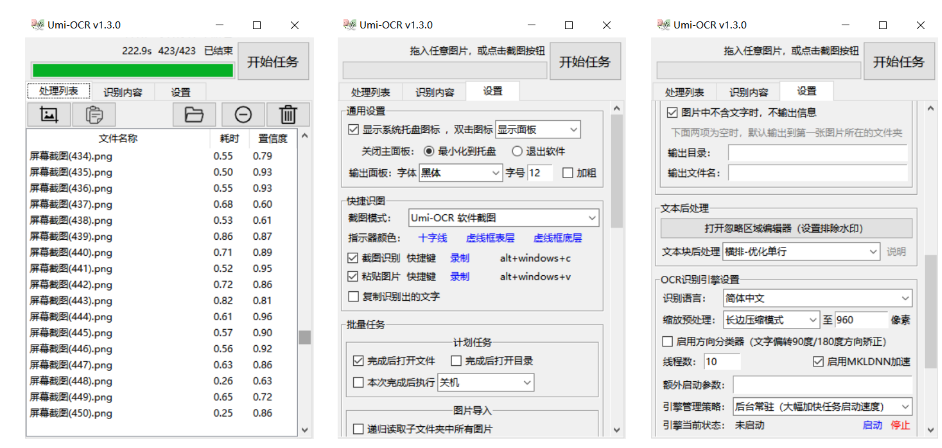The width and height of the screenshot is (942, 448).
Task: Open 识别内容 tab in middle window
Action: coord(434,92)
